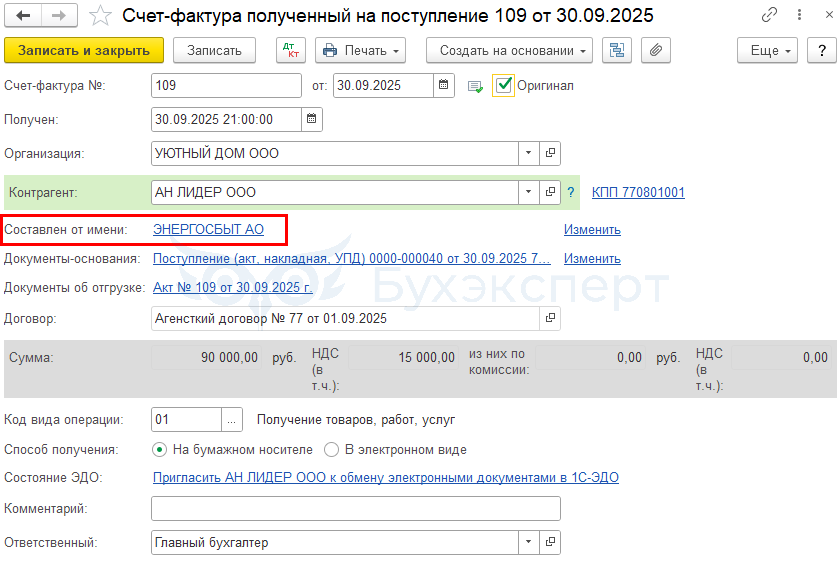The image size is (839, 564).
Task: Open the Акт № 109 от 30.09.2025 link
Action: [x=233, y=287]
